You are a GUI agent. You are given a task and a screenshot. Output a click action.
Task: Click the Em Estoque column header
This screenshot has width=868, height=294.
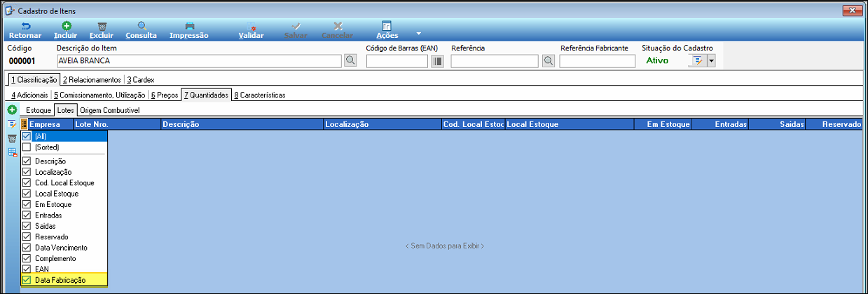point(662,124)
